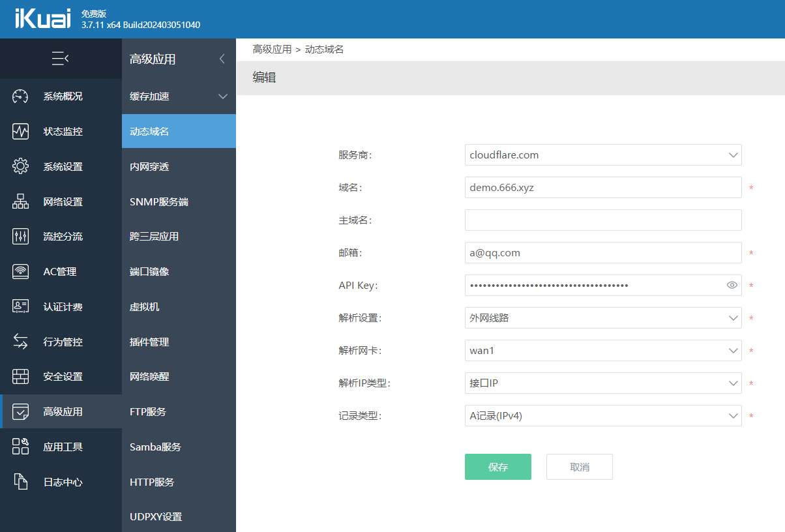
Task: Click the 编辑 section heading
Action: (264, 78)
